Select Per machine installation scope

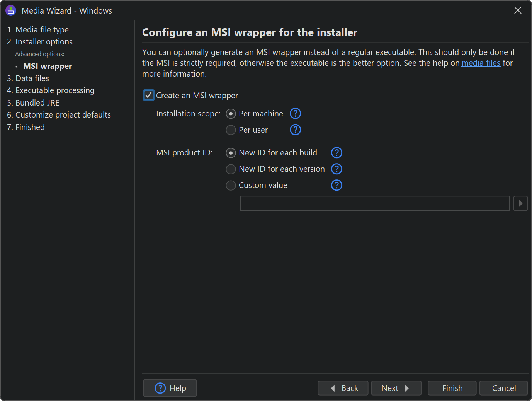[x=231, y=114]
